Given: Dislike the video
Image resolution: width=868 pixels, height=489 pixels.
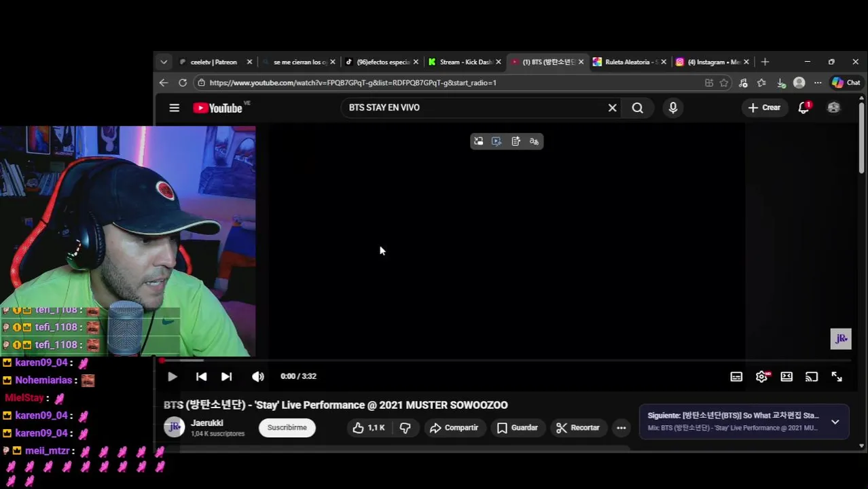Looking at the screenshot, I should click(x=405, y=427).
